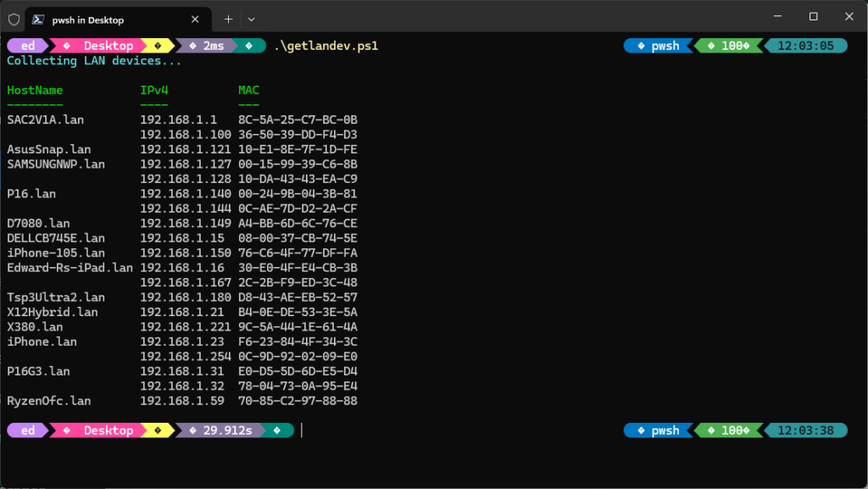
Task: Click the shield icon in title bar
Action: tap(14, 19)
